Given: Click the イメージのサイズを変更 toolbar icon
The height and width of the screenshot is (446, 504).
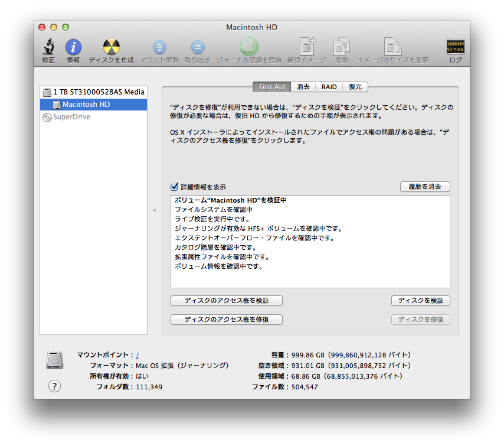Looking at the screenshot, I should [x=392, y=47].
